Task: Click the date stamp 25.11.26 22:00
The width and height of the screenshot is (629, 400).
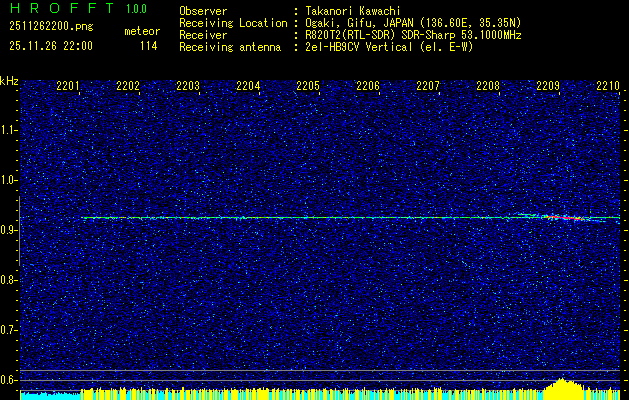Action: click(51, 46)
